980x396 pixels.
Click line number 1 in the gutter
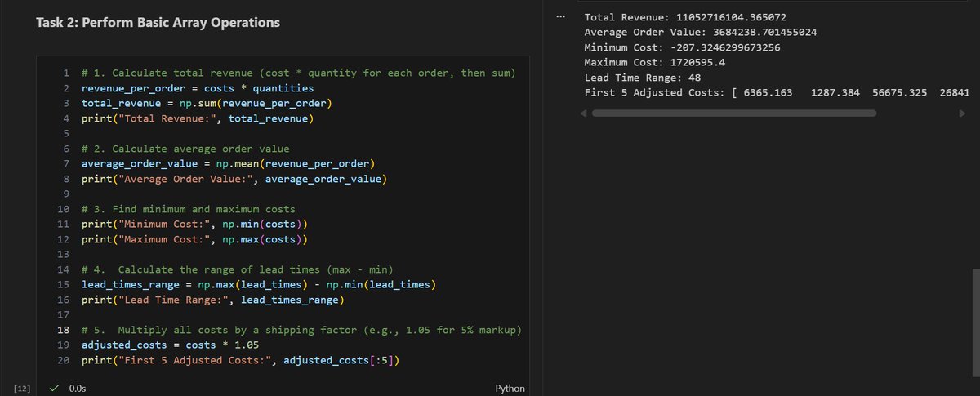65,73
